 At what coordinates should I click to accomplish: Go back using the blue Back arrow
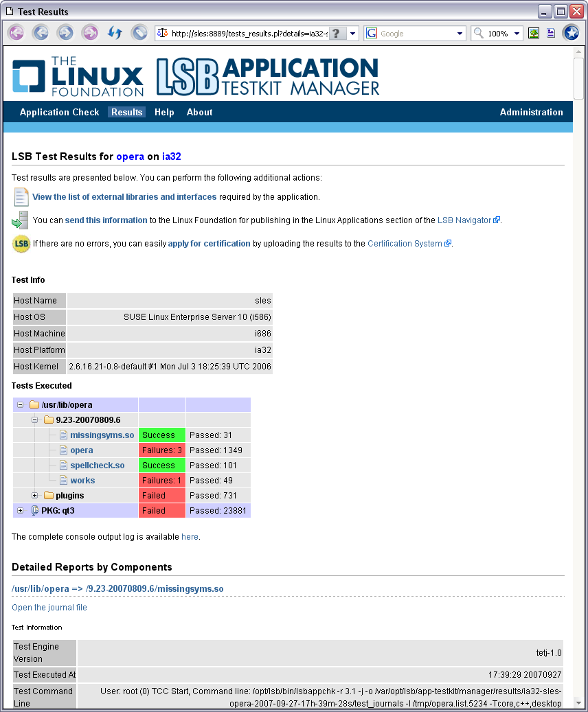click(x=41, y=33)
